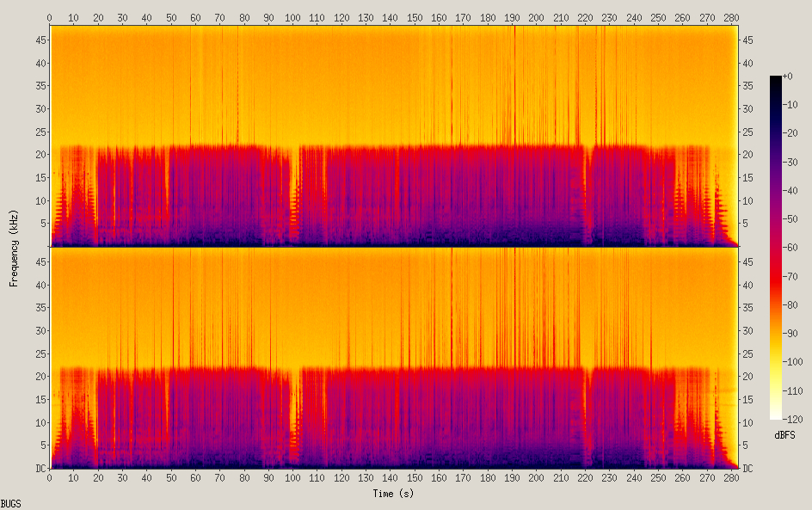
Task: Click the -30 level on the dBFS color bar
Action: click(790, 162)
